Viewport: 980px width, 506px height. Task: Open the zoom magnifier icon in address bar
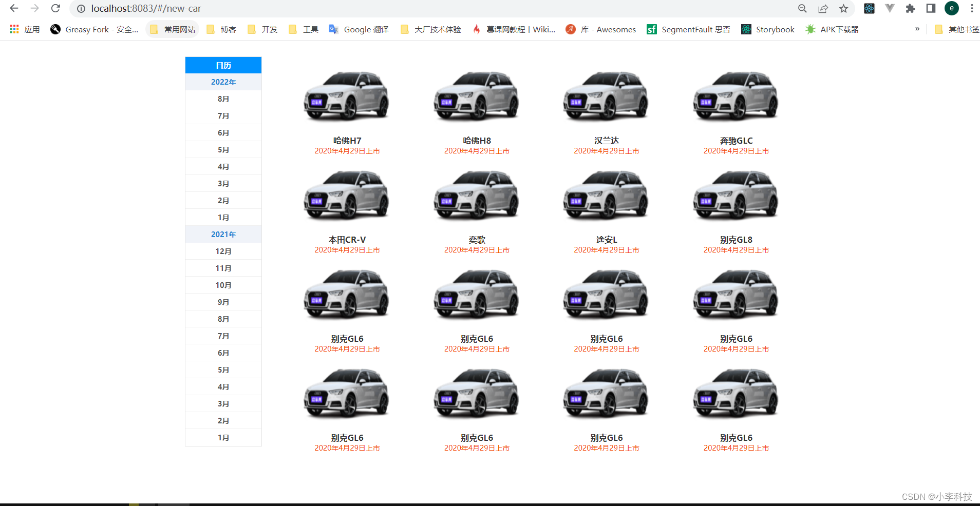tap(802, 8)
